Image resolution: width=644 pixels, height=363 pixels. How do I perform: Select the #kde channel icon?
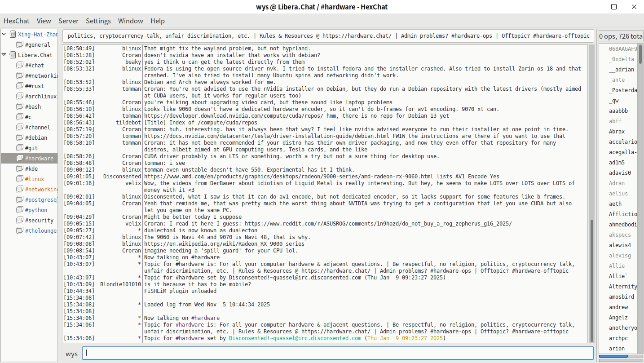[20, 168]
